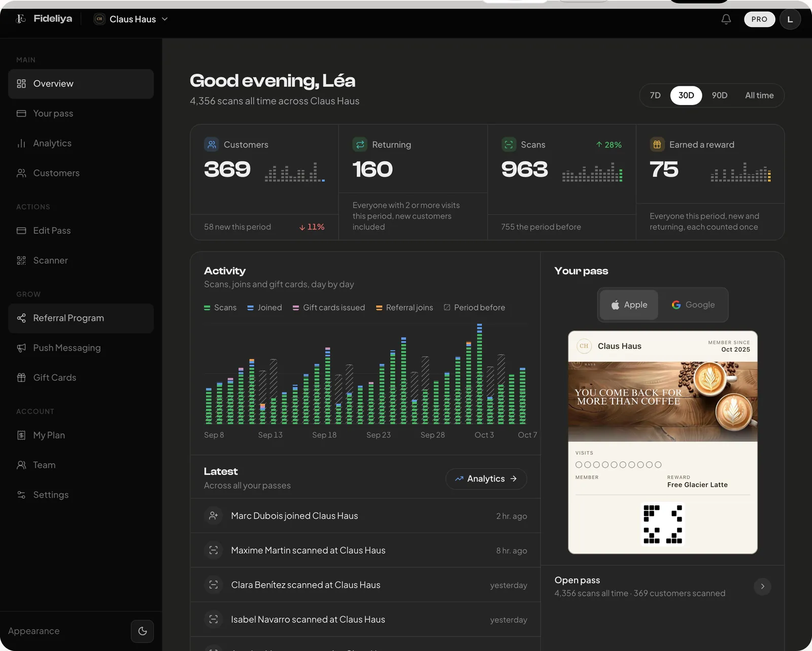The image size is (812, 651).
Task: Click the Edit Pass card icon
Action: [x=21, y=231]
